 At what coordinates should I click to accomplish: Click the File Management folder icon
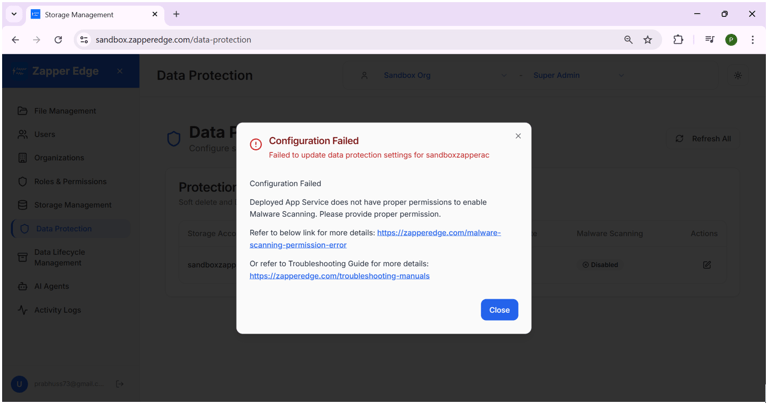pyautogui.click(x=23, y=111)
